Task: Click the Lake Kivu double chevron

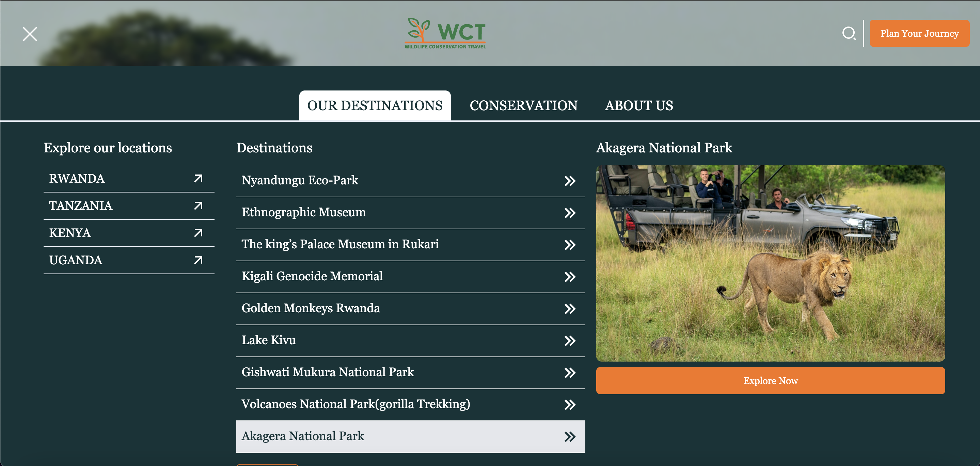Action: 570,340
